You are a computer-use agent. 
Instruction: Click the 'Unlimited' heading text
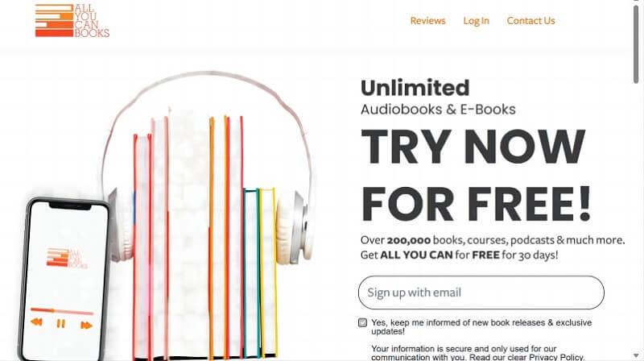415,88
